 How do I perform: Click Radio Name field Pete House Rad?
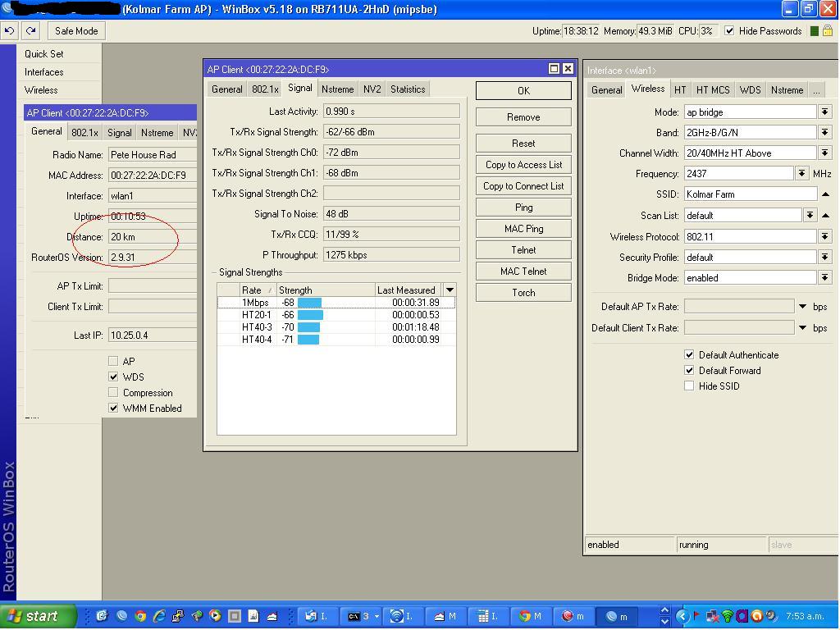153,155
